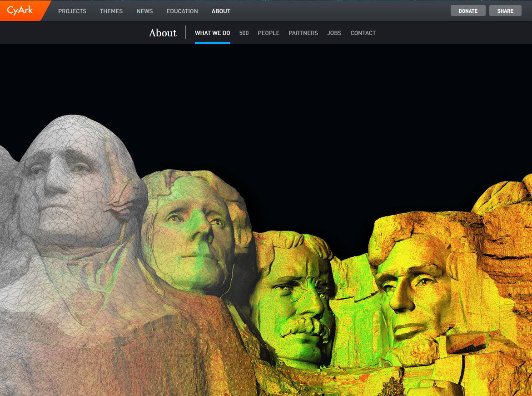
Task: Switch to the What We Do tab
Action: [x=213, y=33]
